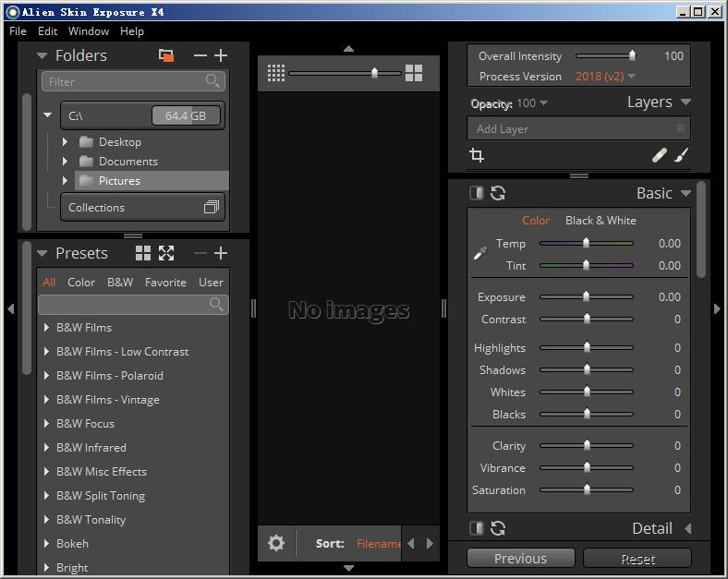728x579 pixels.
Task: Click the thumbnail size slider handle
Action: 375,73
